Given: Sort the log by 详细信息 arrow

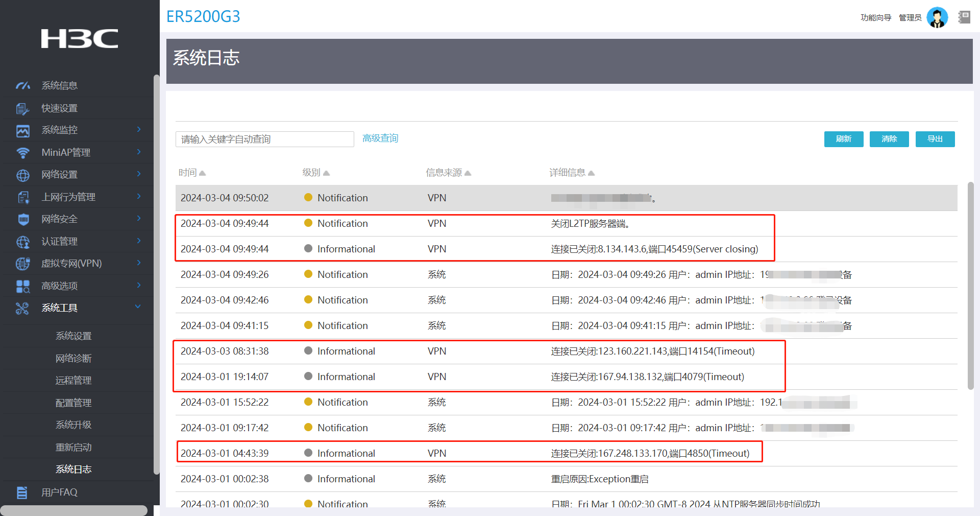Looking at the screenshot, I should (x=591, y=173).
